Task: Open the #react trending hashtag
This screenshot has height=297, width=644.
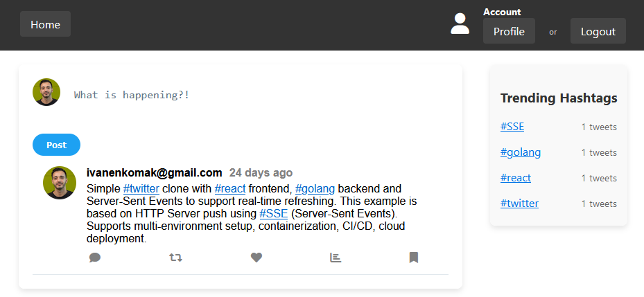Action: pos(516,178)
